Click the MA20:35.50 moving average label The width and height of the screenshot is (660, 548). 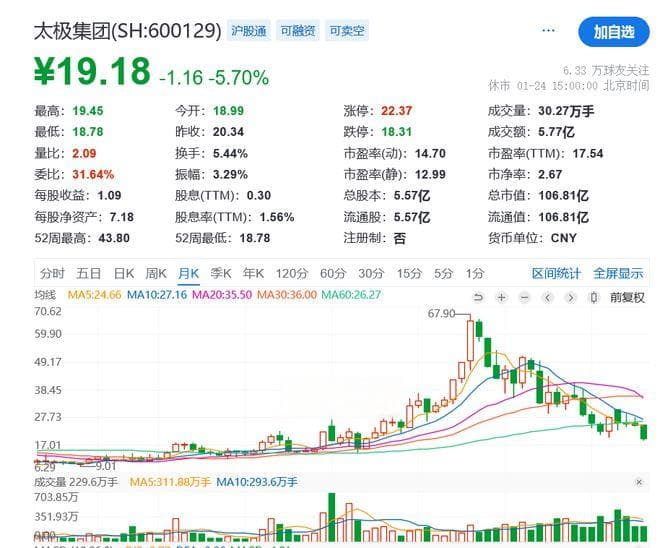tap(222, 295)
